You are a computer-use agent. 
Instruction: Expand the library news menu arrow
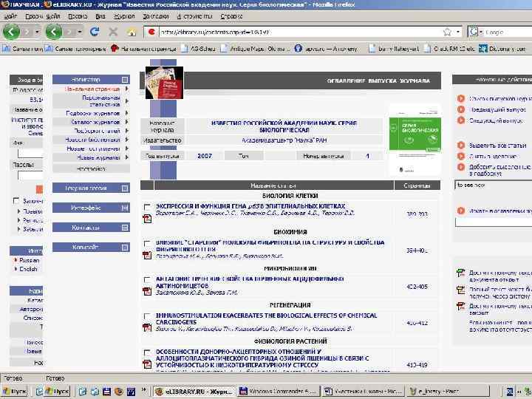pyautogui.click(x=127, y=140)
